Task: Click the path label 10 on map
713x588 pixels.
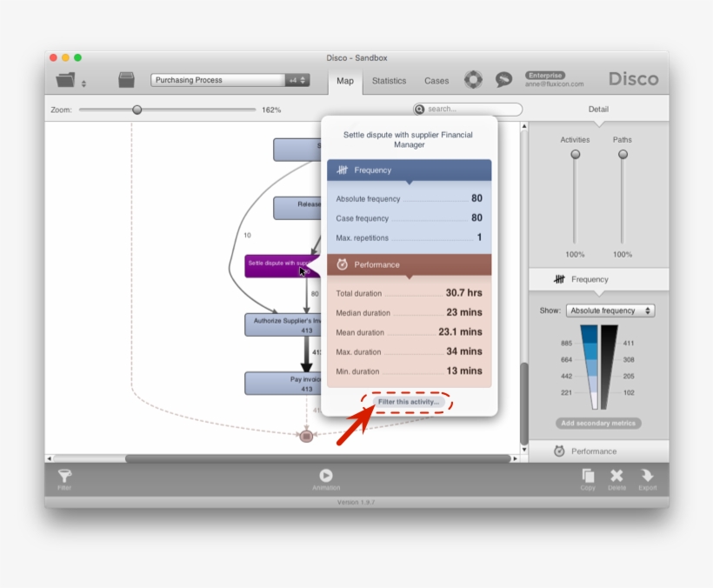Action: [247, 235]
